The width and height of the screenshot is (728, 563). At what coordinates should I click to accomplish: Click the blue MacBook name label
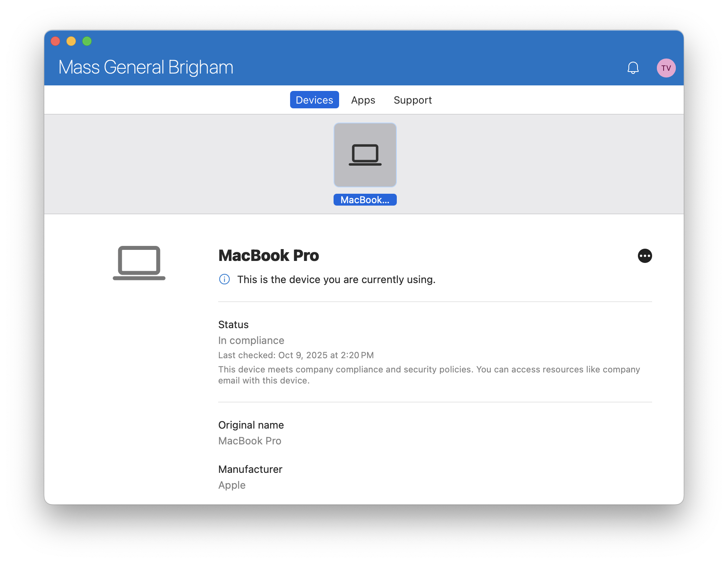coord(365,200)
